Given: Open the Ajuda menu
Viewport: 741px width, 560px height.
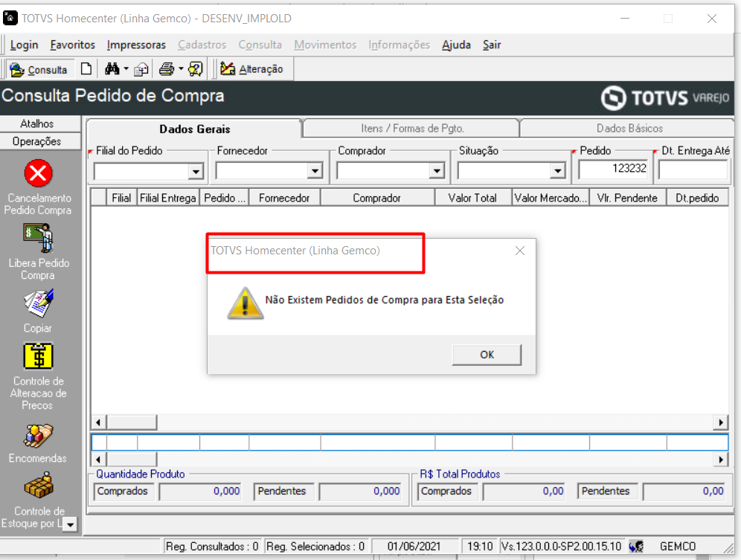Looking at the screenshot, I should click(456, 45).
